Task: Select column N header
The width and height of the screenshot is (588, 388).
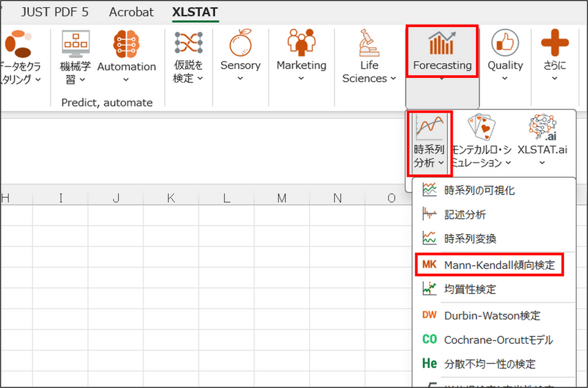Action: tap(337, 198)
